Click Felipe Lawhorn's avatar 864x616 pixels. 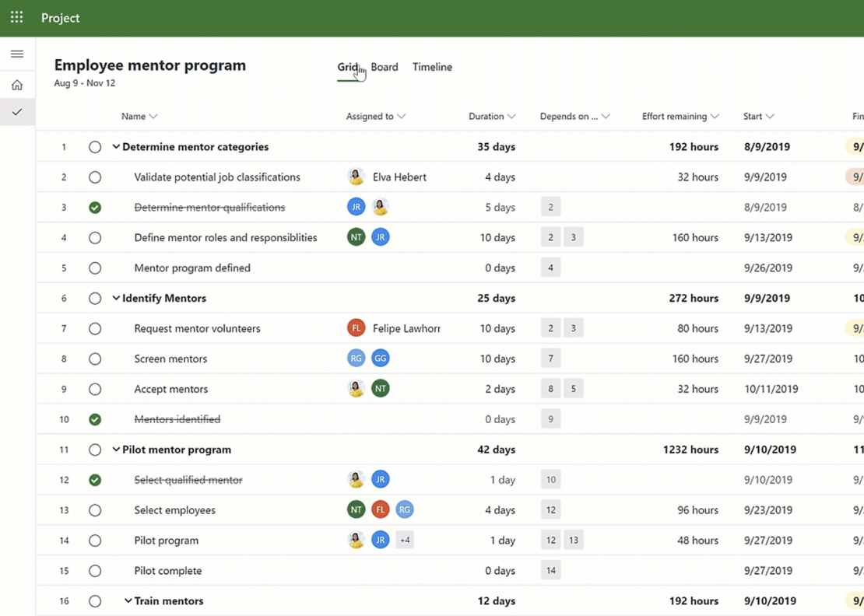coord(356,328)
